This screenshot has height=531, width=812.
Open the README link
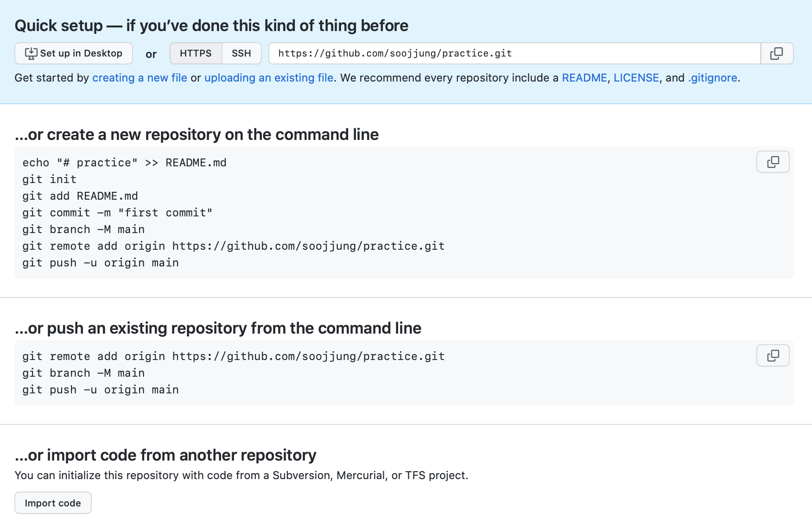(x=584, y=77)
